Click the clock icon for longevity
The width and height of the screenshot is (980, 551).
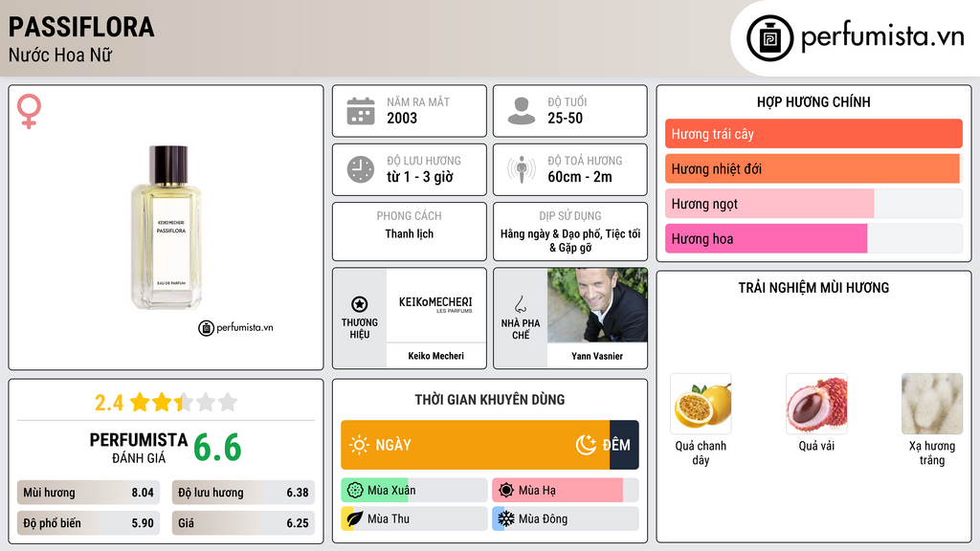361,169
